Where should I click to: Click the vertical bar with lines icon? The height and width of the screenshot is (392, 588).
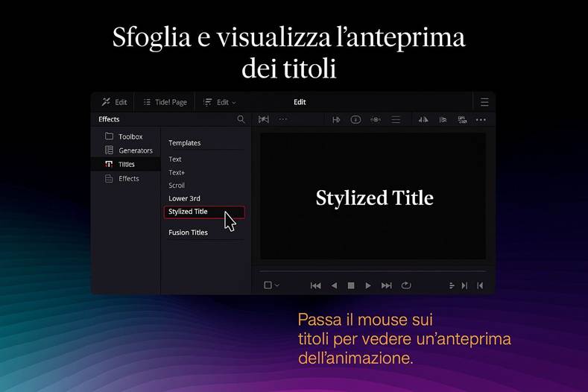pos(443,120)
